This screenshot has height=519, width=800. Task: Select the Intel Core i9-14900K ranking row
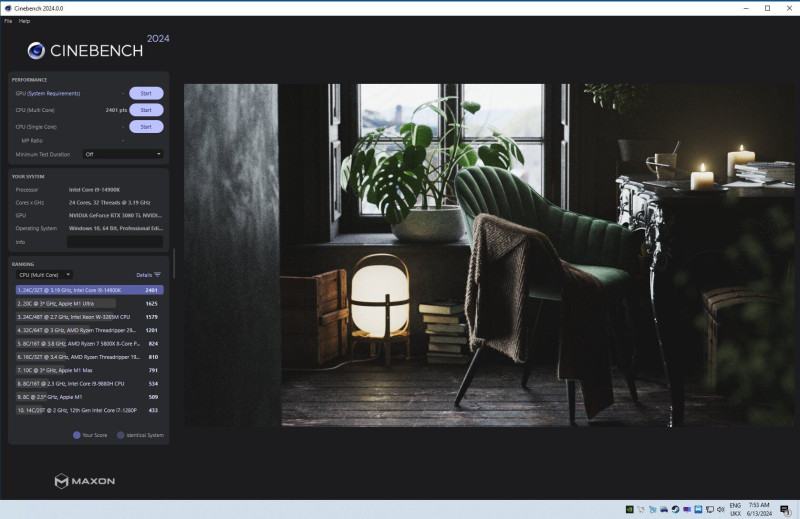coord(90,290)
